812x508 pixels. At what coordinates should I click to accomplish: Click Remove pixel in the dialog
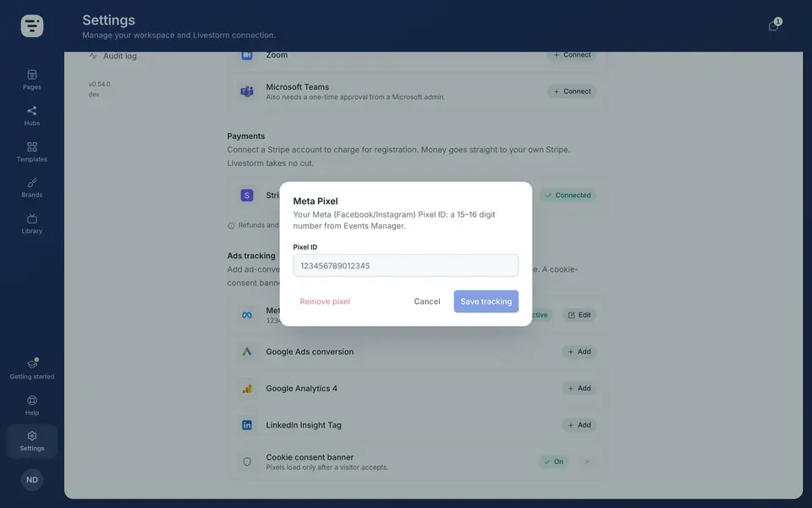(x=325, y=301)
